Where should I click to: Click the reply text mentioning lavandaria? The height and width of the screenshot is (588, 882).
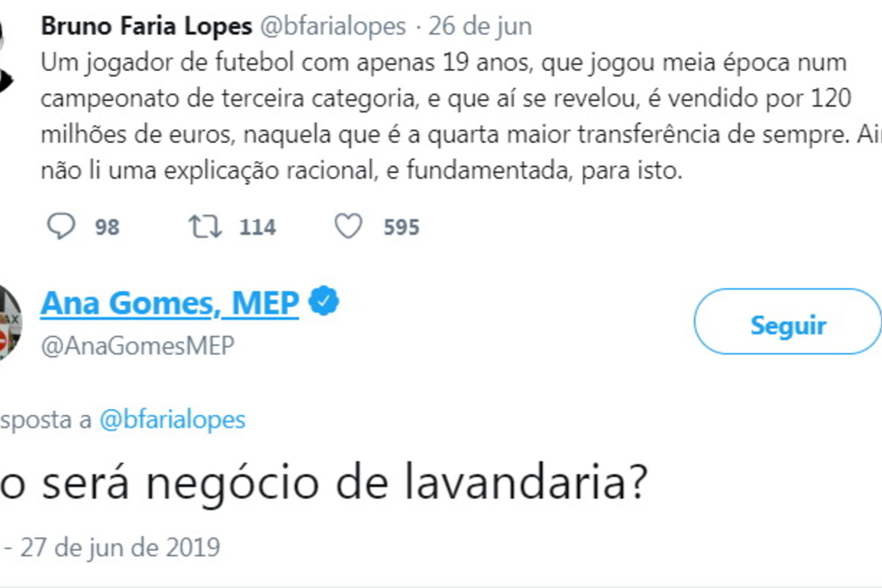click(323, 483)
